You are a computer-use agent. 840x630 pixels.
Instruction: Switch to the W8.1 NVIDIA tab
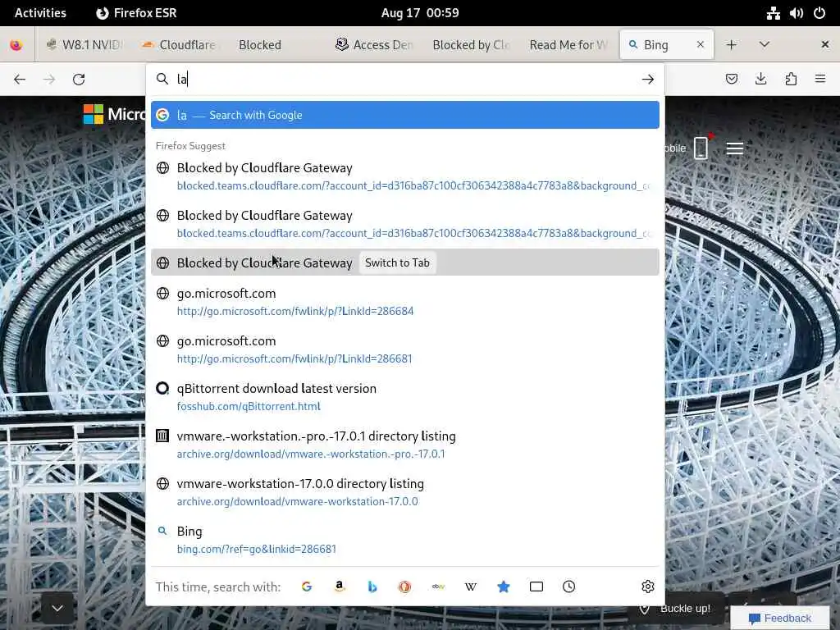coord(84,45)
